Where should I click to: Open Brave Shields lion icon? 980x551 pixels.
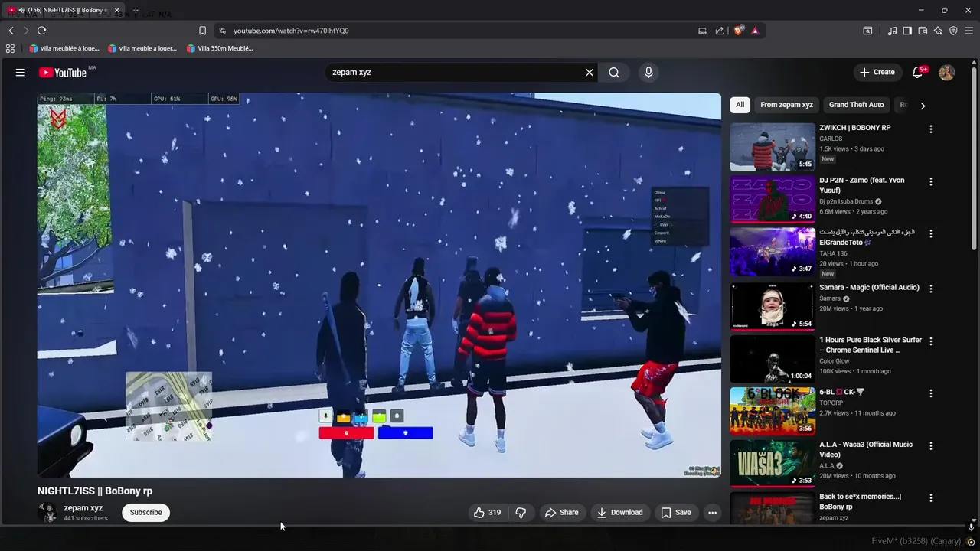pyautogui.click(x=739, y=31)
